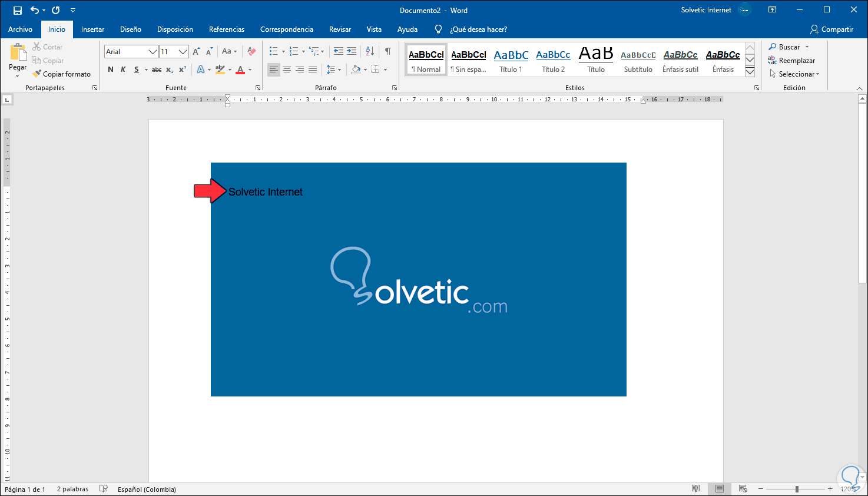Screen dimensions: 868x496
Task: Click the Save icon in title bar
Action: pos(18,11)
